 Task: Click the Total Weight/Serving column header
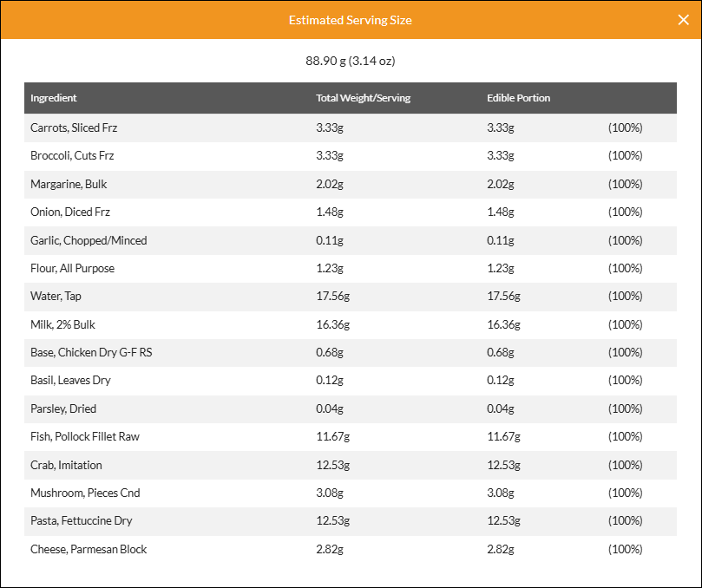point(363,98)
